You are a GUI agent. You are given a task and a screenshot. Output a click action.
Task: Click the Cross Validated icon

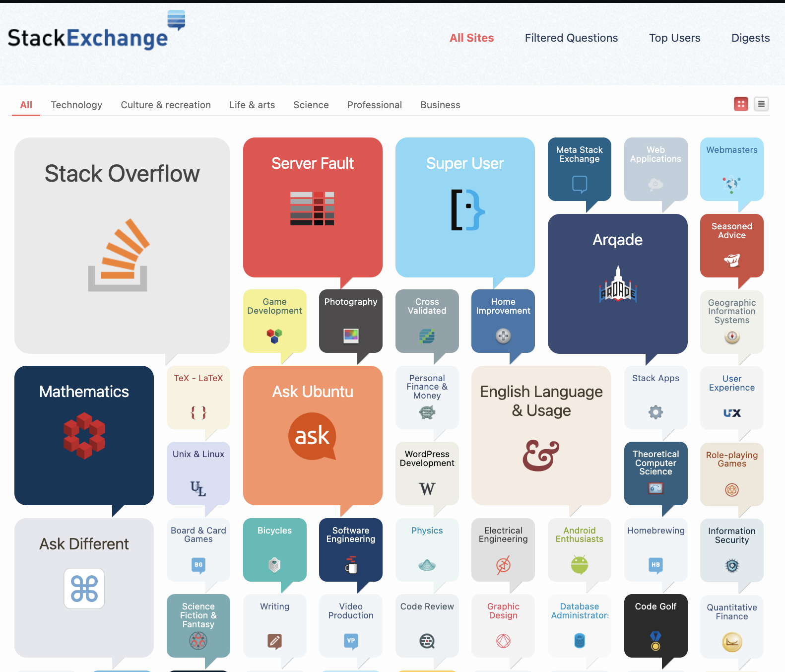pos(427,336)
